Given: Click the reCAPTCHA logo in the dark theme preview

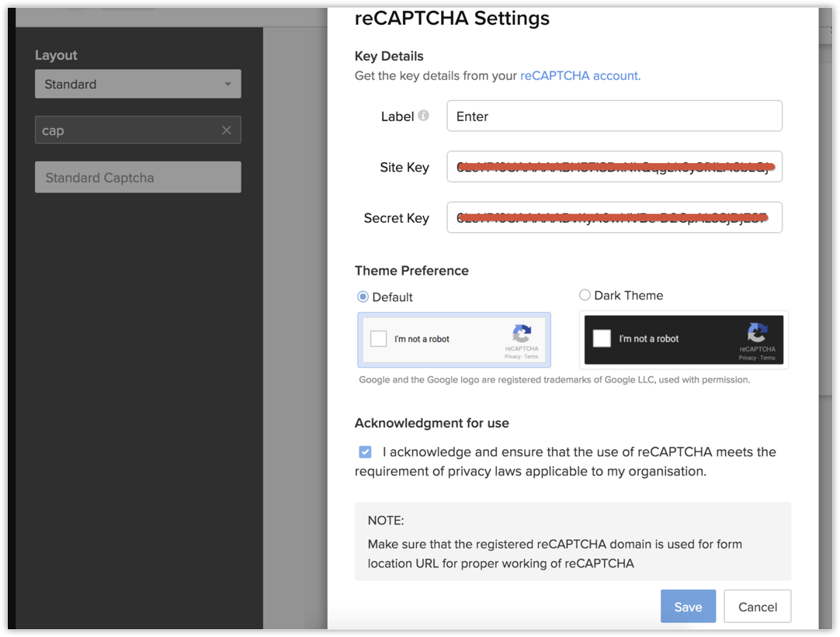Looking at the screenshot, I should (757, 333).
